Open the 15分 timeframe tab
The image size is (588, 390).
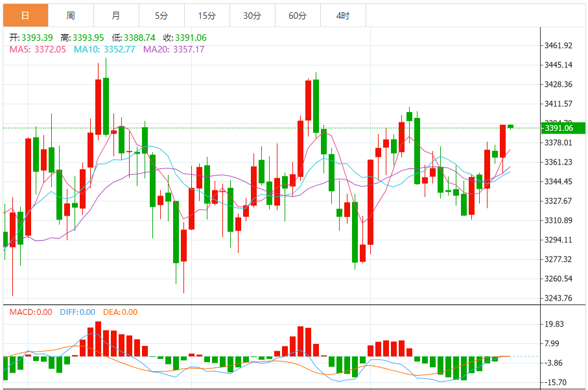207,16
